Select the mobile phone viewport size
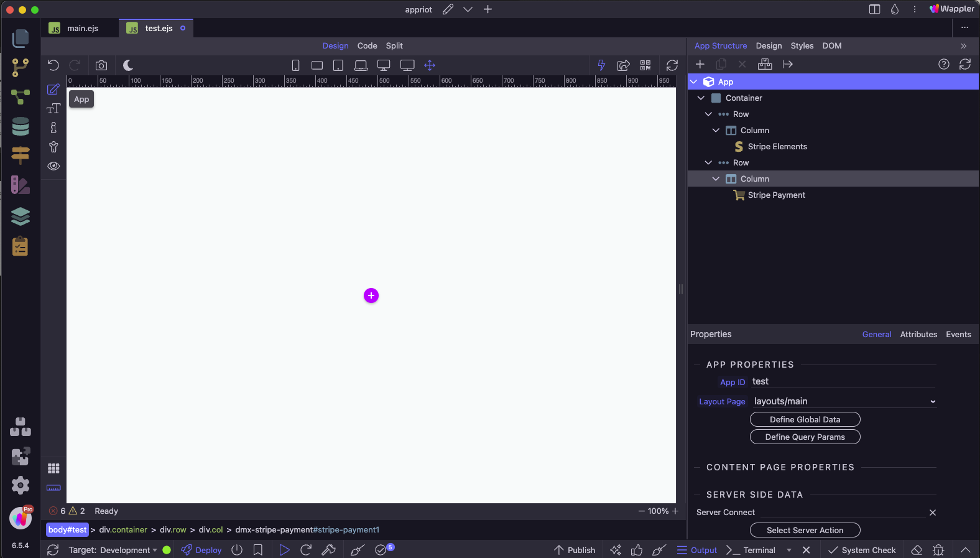Screen dimensions: 980x558 tap(296, 65)
